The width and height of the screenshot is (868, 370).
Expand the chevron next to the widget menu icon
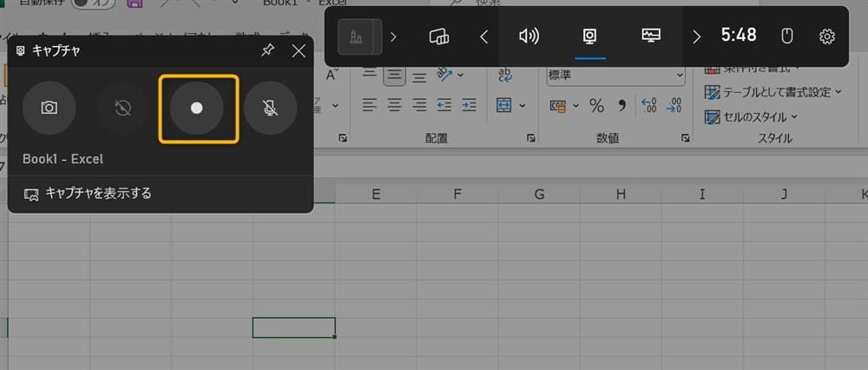[393, 37]
